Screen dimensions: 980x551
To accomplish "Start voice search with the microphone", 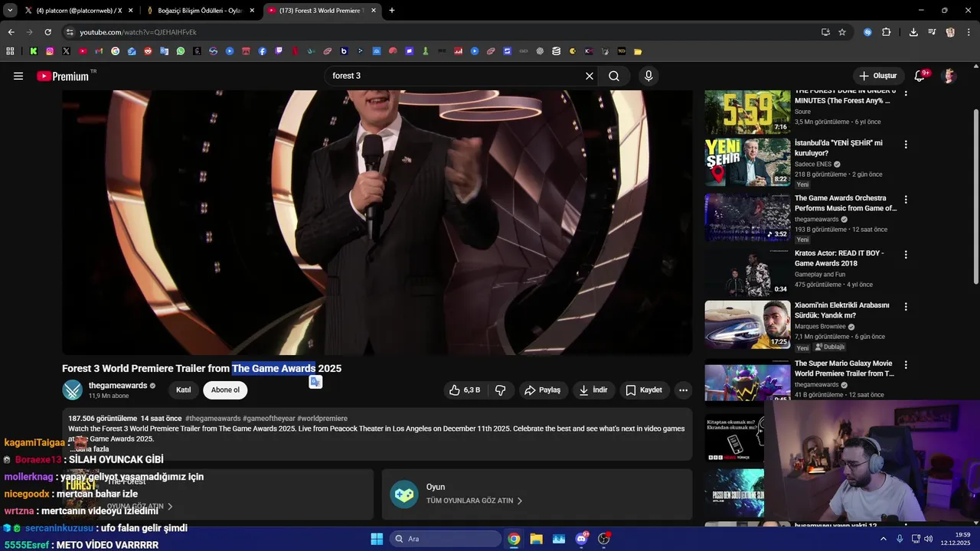I will coord(648,76).
